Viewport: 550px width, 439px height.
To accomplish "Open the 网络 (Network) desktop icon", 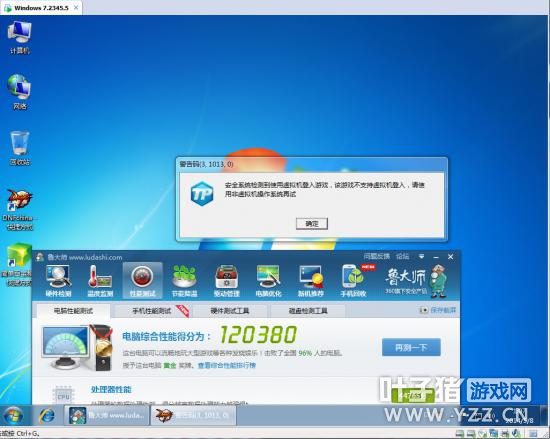I will coord(19,92).
